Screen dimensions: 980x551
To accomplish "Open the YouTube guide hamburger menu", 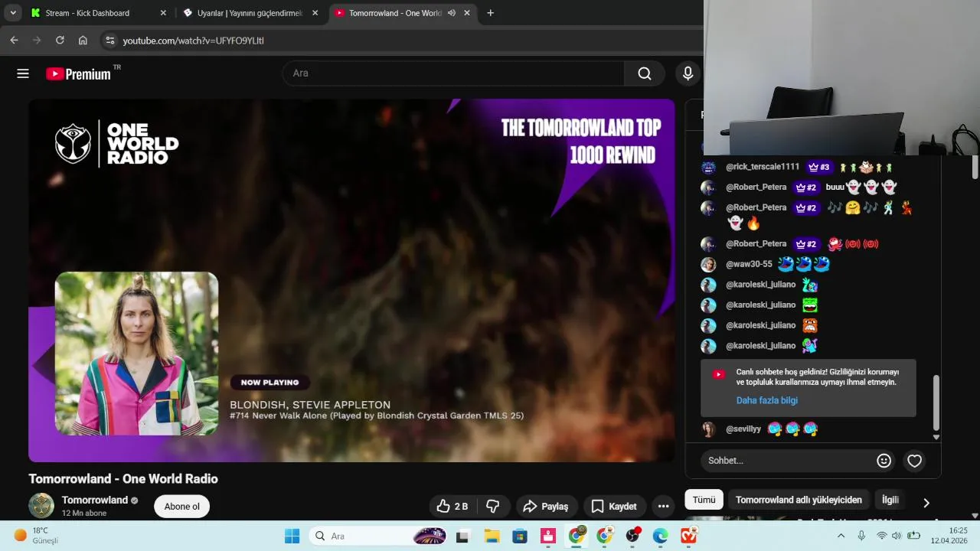I will [x=23, y=73].
